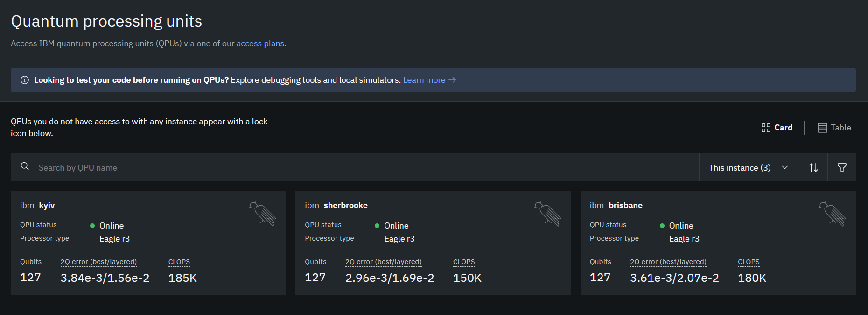This screenshot has width=868, height=315.
Task: Click the 2Q error label on ibm_brisbane
Action: pyautogui.click(x=668, y=262)
